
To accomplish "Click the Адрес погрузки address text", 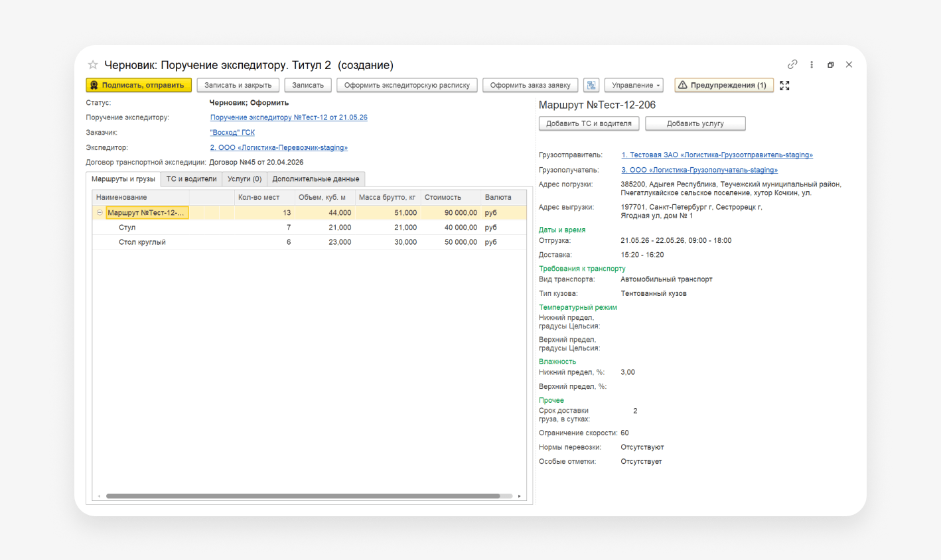I will pos(731,189).
